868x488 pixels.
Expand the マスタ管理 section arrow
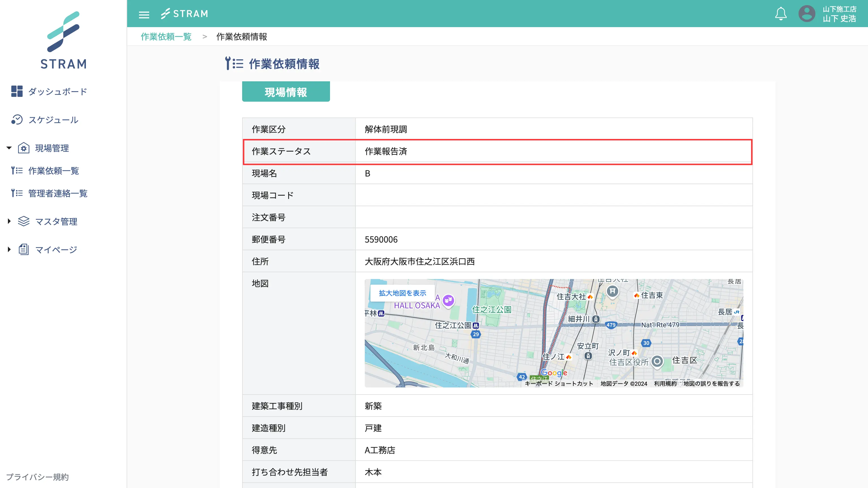click(9, 221)
